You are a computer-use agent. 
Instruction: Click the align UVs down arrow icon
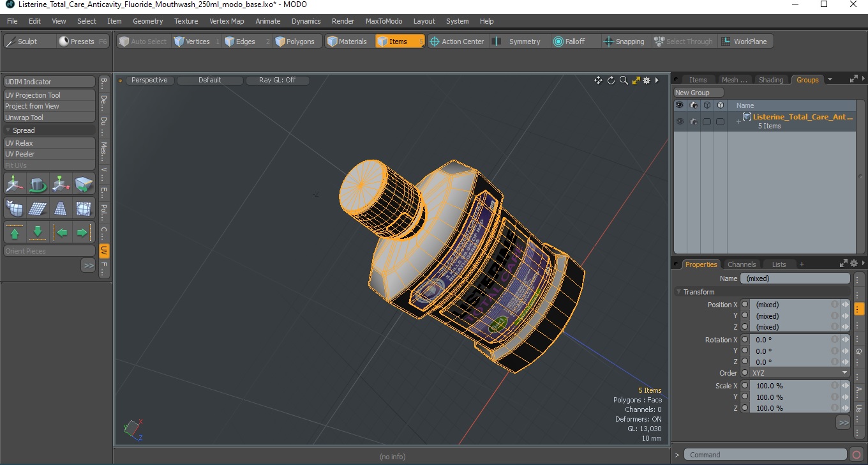[38, 232]
